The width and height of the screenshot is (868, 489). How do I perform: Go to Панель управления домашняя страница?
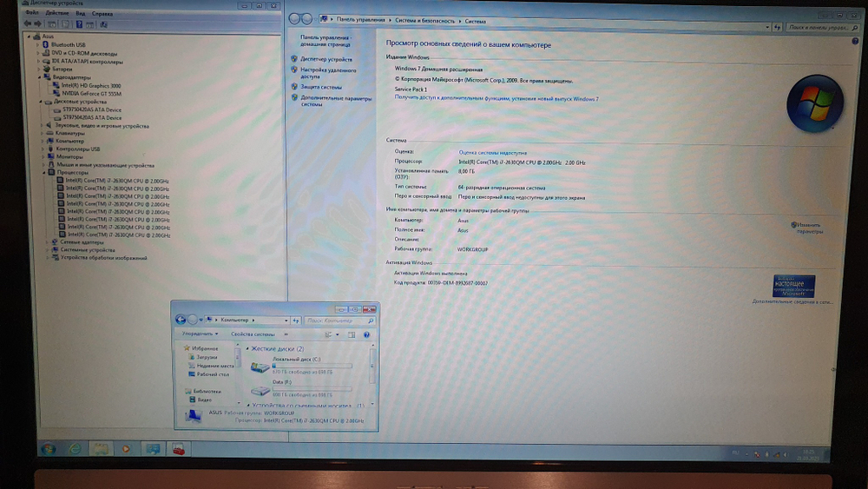click(325, 41)
